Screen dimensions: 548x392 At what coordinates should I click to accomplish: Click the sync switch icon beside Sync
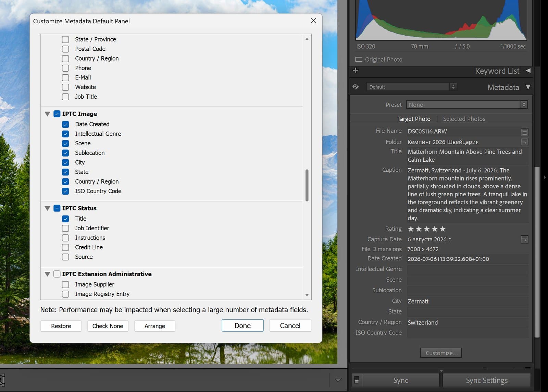click(357, 380)
